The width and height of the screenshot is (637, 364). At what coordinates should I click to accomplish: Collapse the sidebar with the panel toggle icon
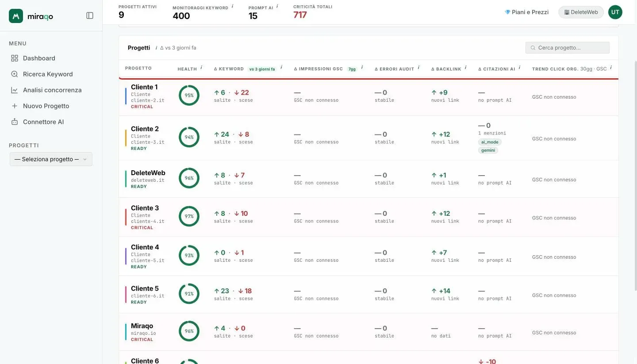click(90, 15)
